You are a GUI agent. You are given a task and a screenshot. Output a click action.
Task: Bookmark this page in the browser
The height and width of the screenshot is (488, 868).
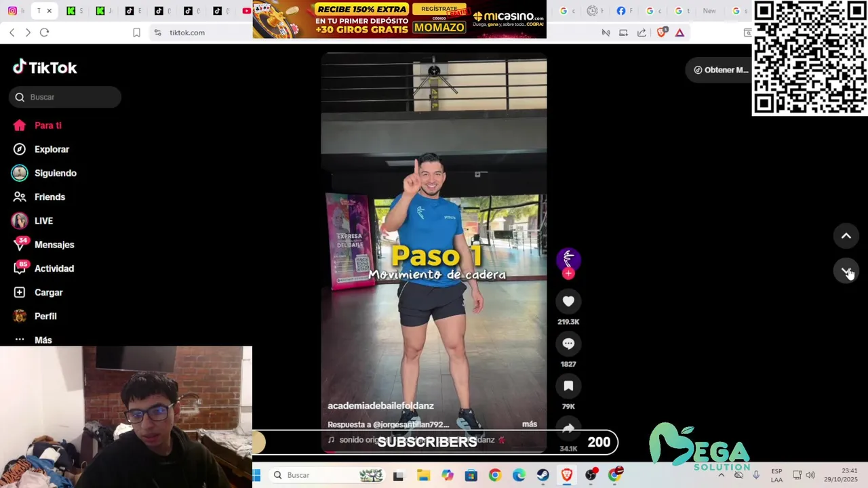[136, 33]
